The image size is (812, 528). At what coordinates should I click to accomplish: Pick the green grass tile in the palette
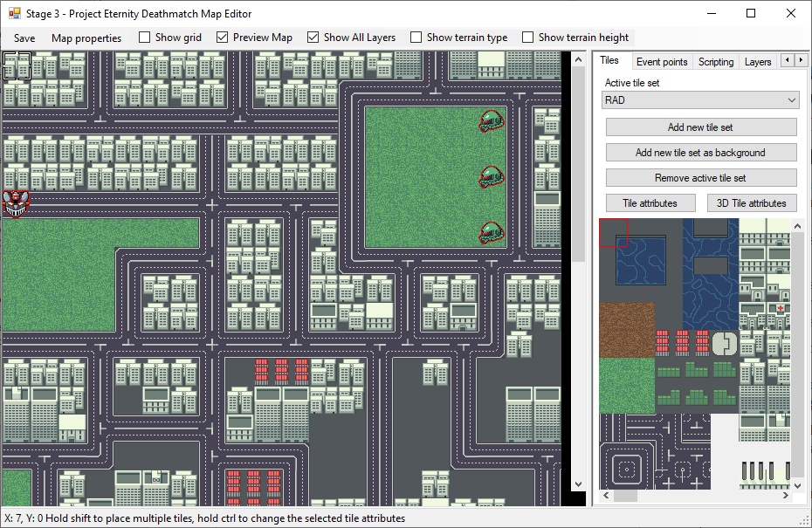point(627,386)
